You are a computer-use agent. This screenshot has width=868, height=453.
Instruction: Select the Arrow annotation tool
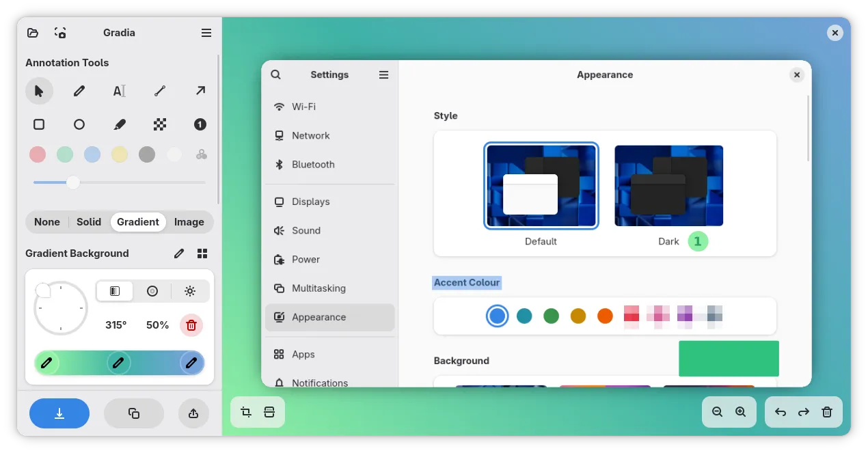pyautogui.click(x=200, y=90)
